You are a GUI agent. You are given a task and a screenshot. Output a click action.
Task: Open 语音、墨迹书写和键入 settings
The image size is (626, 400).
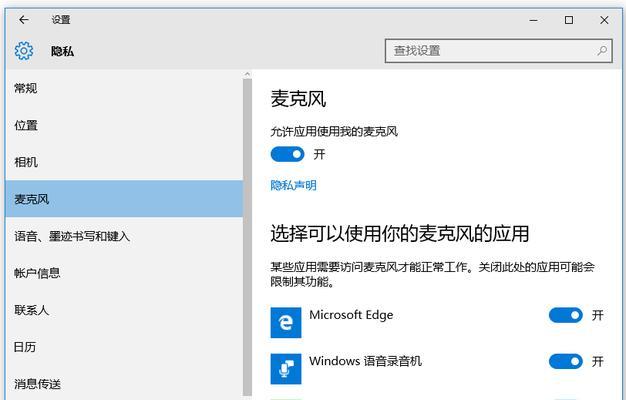tap(124, 236)
